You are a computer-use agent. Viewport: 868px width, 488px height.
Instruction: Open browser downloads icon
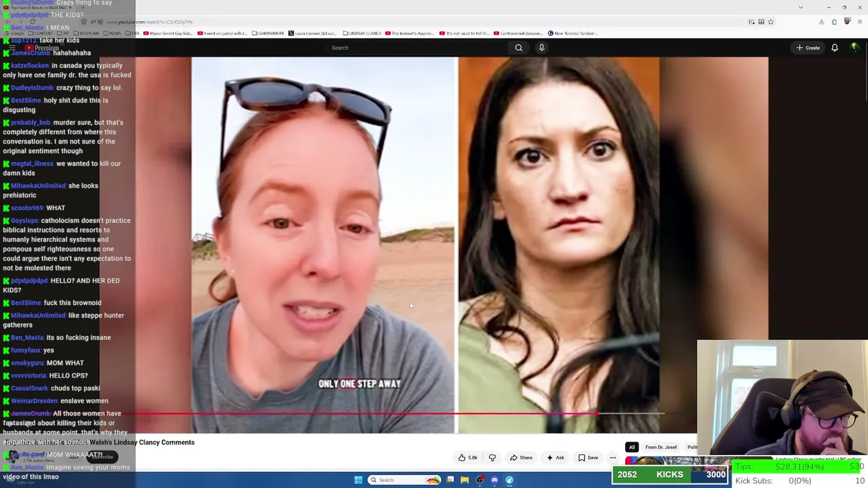point(821,22)
